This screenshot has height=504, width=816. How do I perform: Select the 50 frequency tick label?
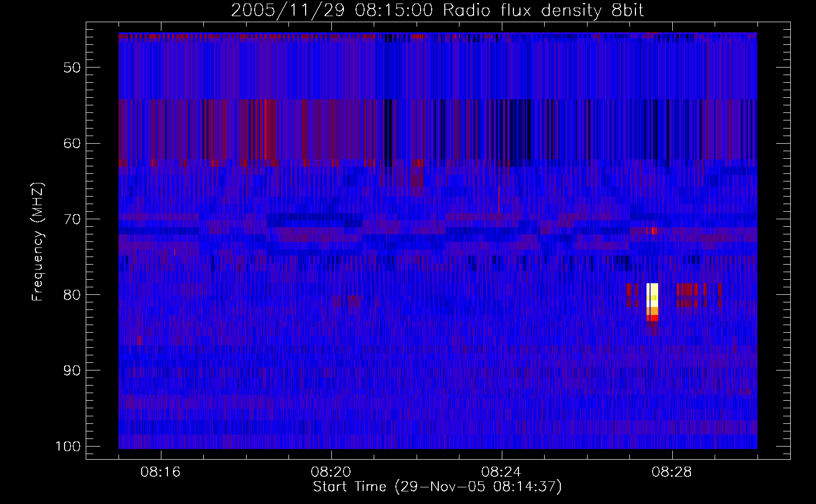click(72, 68)
